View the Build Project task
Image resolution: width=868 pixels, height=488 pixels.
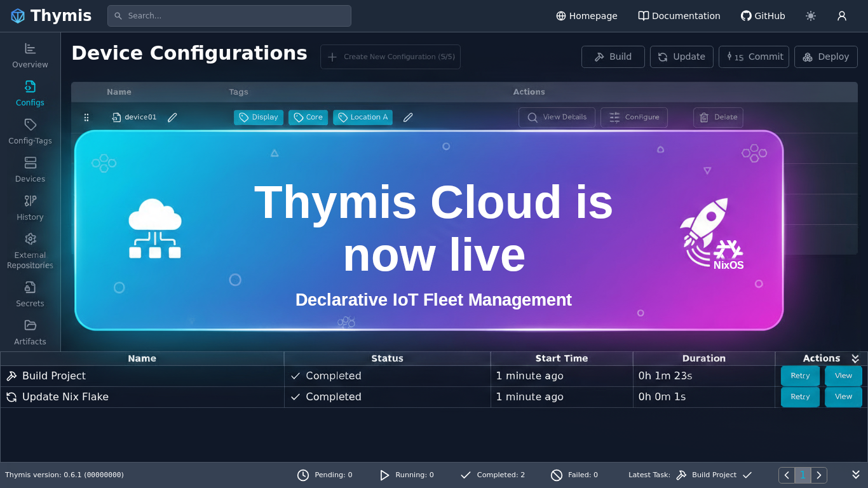843,376
